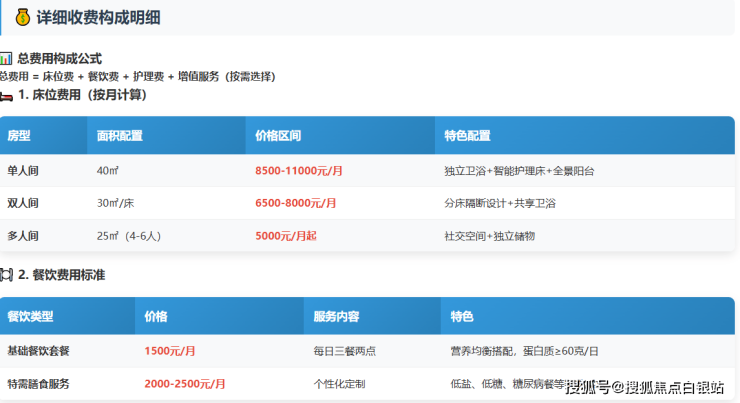This screenshot has height=403, width=740.
Task: Select the 价格区间 column header
Action: point(278,135)
